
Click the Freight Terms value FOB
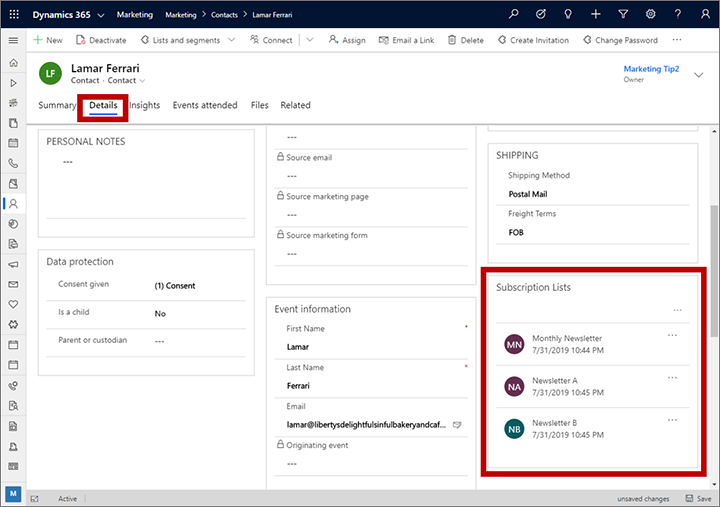tap(516, 232)
